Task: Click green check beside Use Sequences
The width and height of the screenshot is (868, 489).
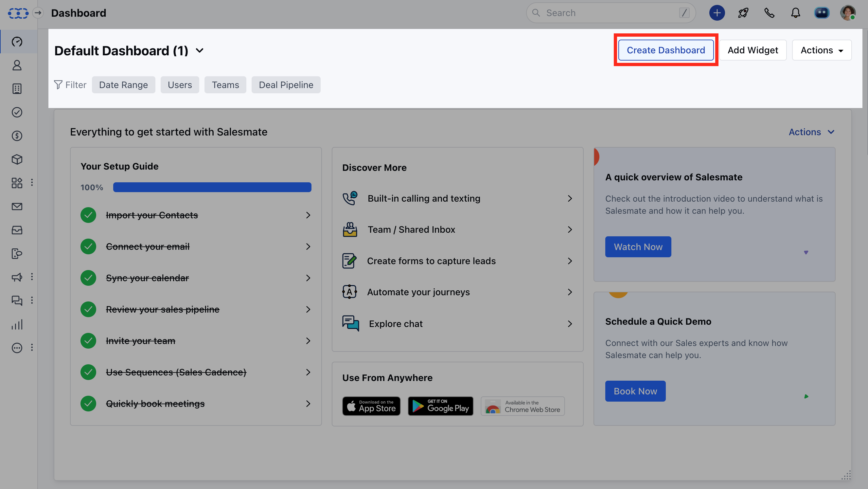Action: click(88, 372)
